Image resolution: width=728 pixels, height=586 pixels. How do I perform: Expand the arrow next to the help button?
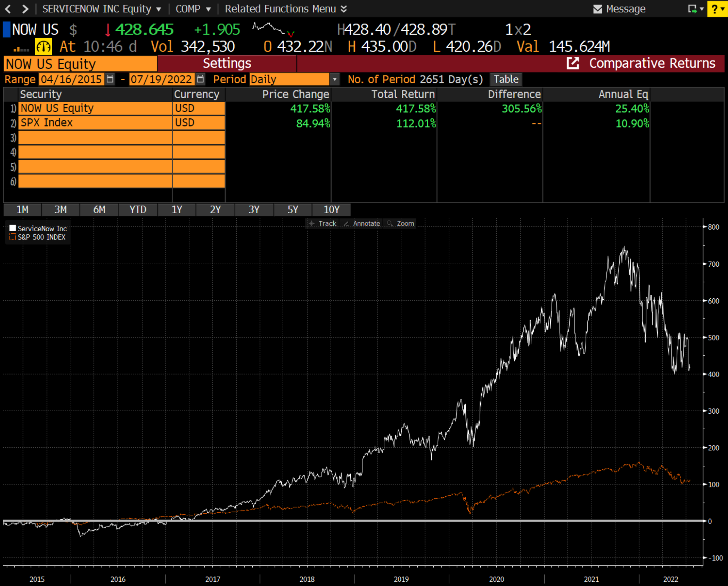click(723, 9)
